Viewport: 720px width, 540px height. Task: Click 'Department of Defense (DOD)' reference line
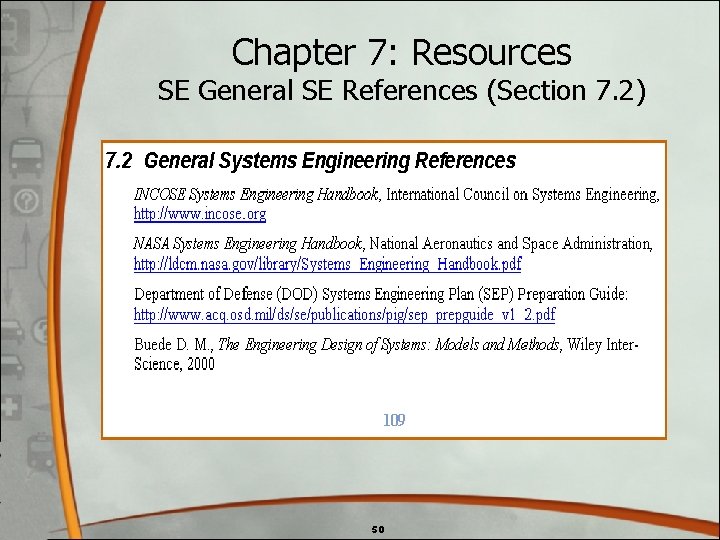pyautogui.click(x=381, y=294)
